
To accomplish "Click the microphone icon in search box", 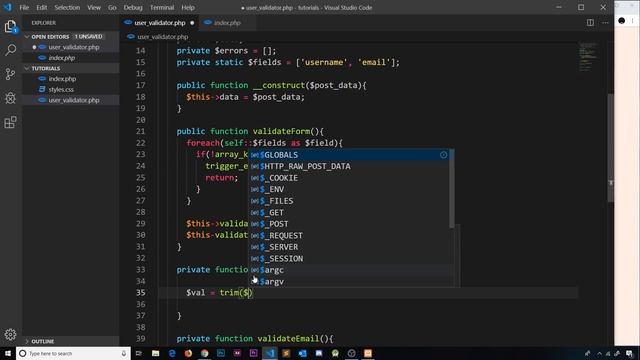I will pos(124,353).
